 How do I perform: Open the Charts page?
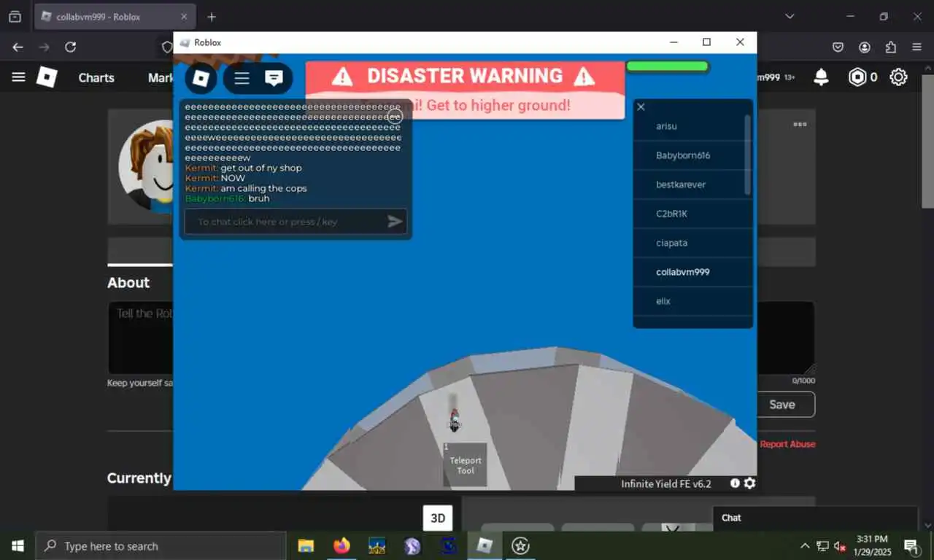pyautogui.click(x=96, y=77)
